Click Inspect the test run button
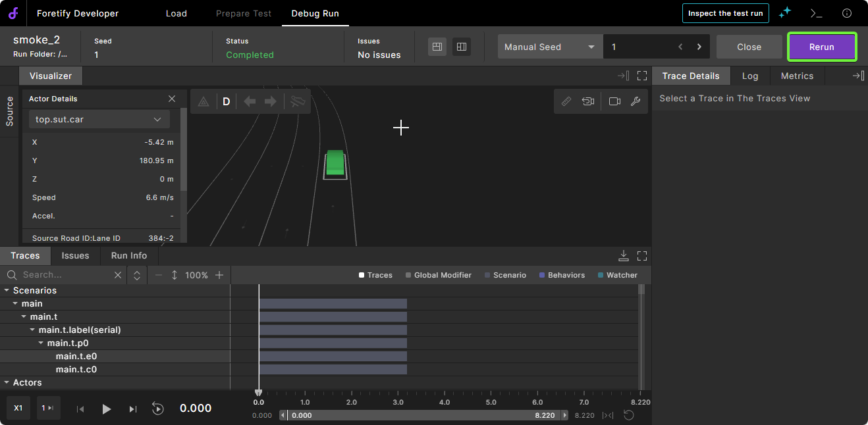This screenshot has height=425, width=868. [x=725, y=13]
